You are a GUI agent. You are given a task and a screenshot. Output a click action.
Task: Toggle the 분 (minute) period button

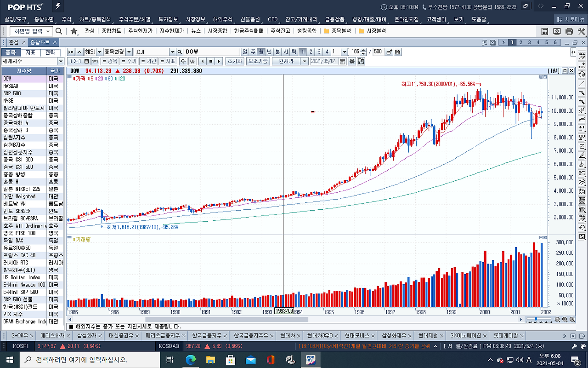pyautogui.click(x=277, y=52)
